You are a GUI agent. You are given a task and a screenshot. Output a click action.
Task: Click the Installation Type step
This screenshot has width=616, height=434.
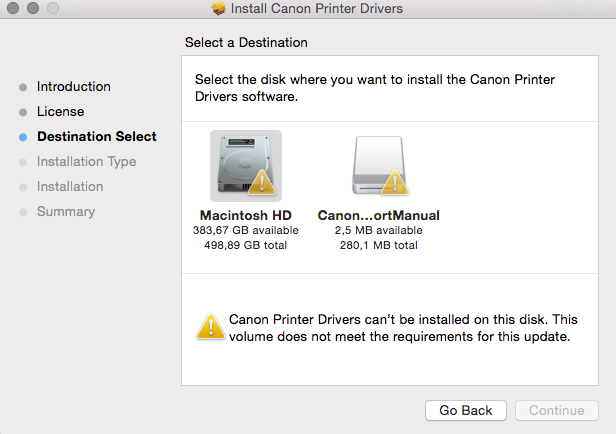[x=86, y=162]
